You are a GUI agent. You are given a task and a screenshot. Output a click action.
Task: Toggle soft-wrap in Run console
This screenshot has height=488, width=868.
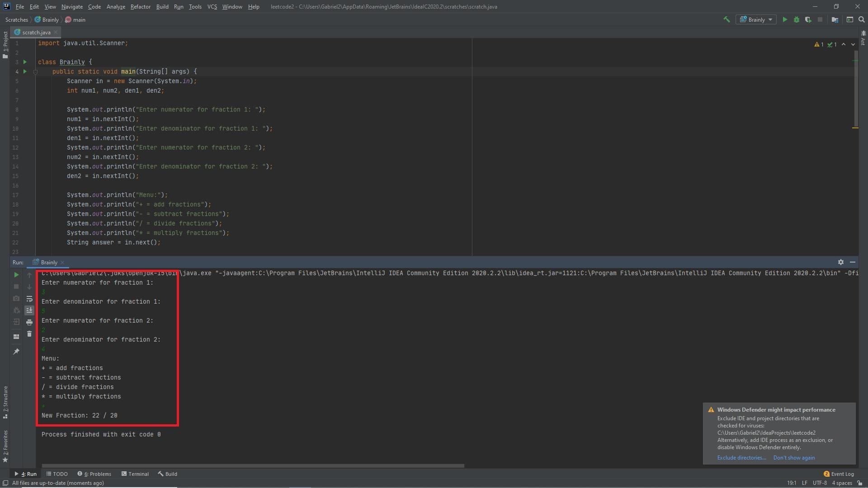[29, 299]
